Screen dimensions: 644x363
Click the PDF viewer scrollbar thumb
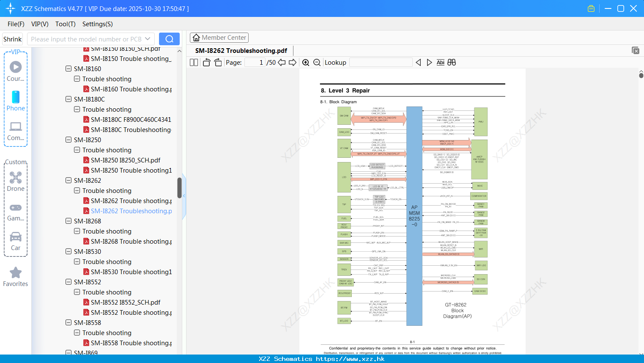641,75
